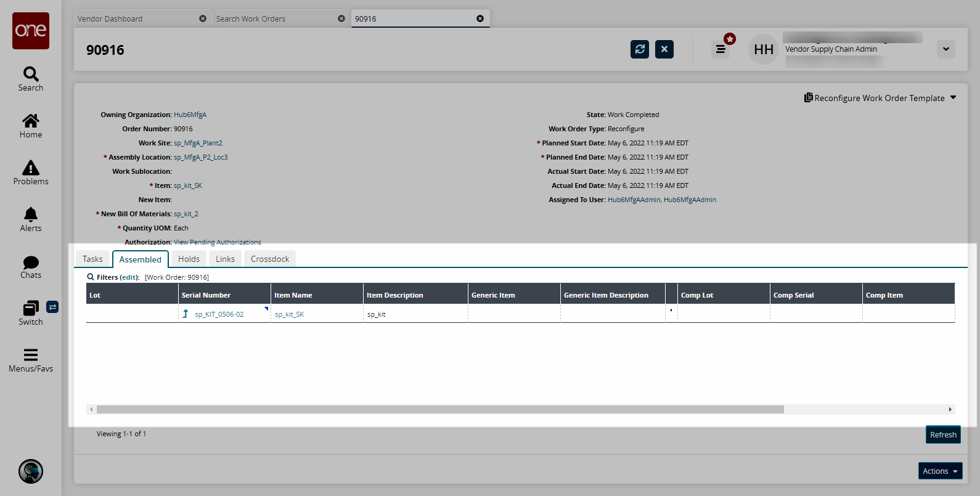Click the round assistant avatar icon
Screen dimensions: 980x496
point(31,471)
